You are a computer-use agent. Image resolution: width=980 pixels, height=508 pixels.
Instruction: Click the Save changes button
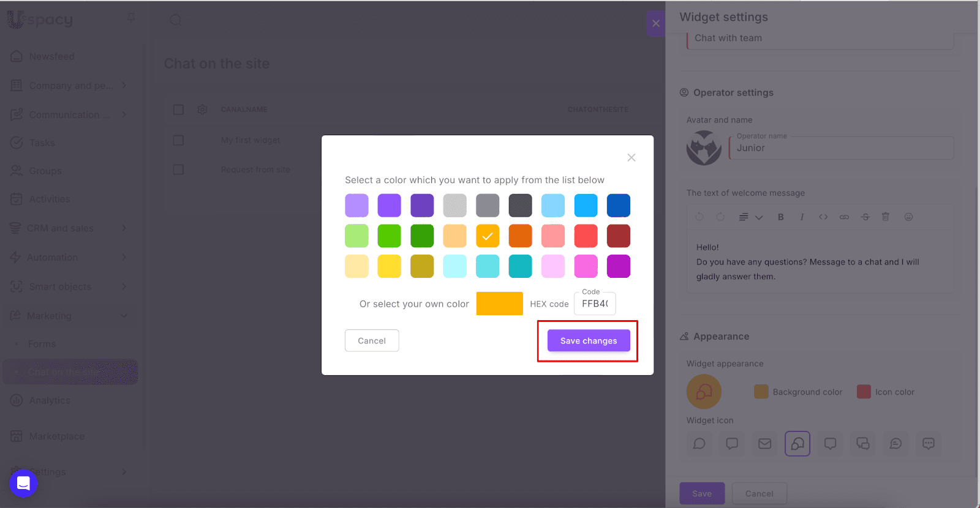588,341
